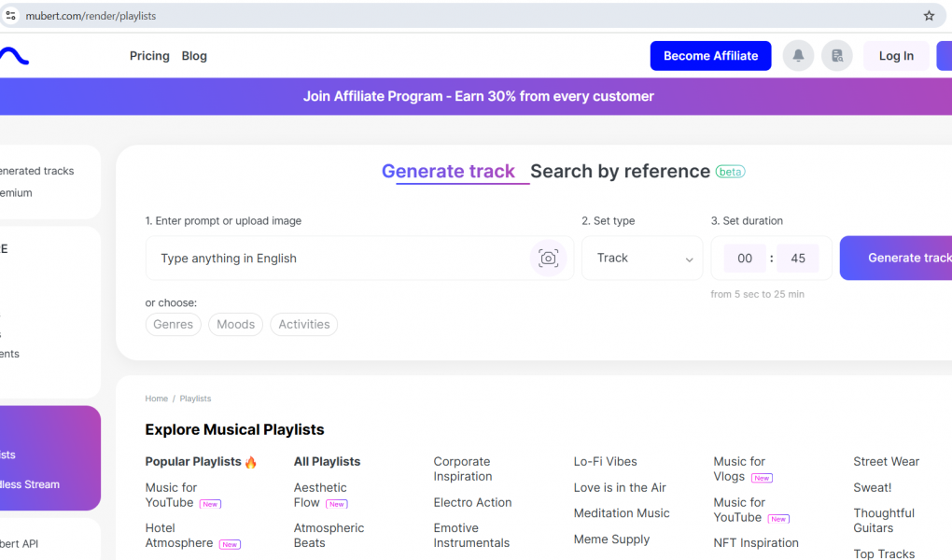952x560 pixels.
Task: Expand the Set type Track dropdown
Action: 642,259
